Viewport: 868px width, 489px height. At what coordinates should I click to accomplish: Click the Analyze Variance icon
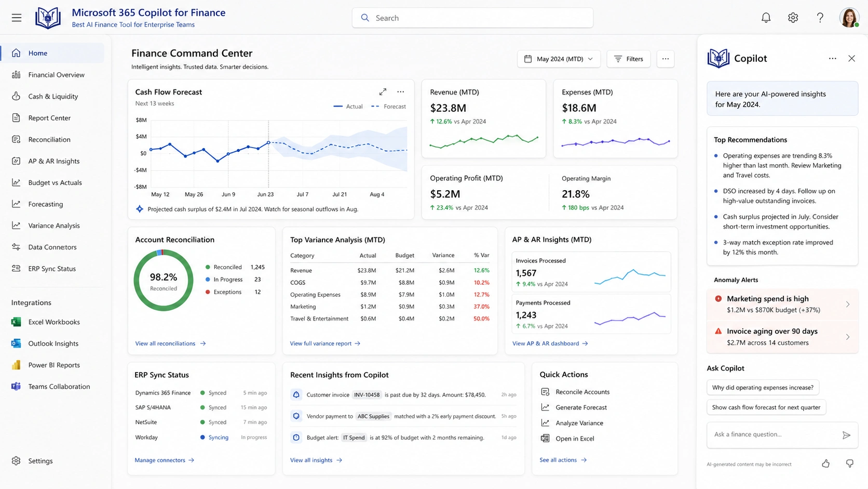pos(545,423)
